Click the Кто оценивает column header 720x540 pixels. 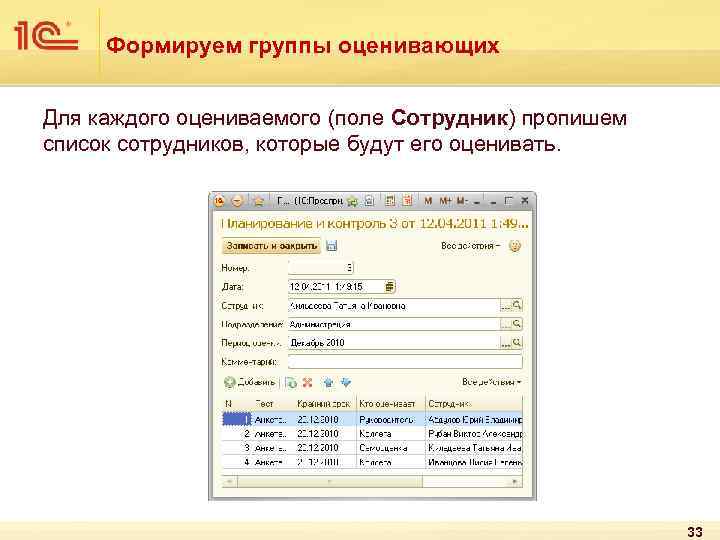(x=391, y=404)
